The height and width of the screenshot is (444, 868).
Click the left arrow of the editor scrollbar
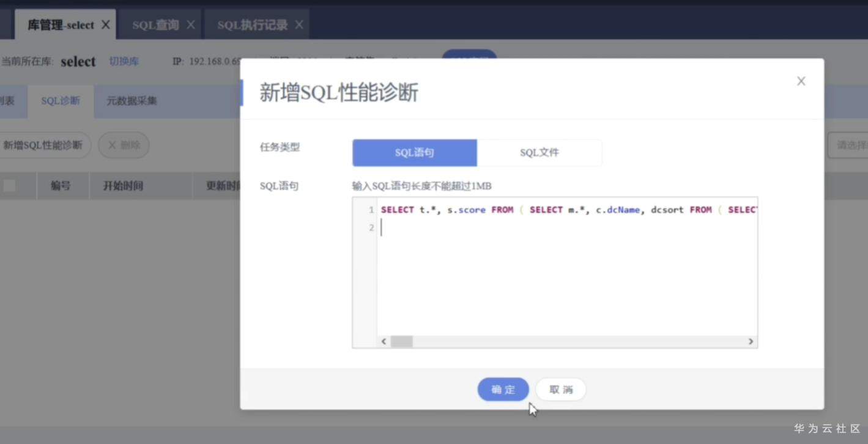[384, 341]
